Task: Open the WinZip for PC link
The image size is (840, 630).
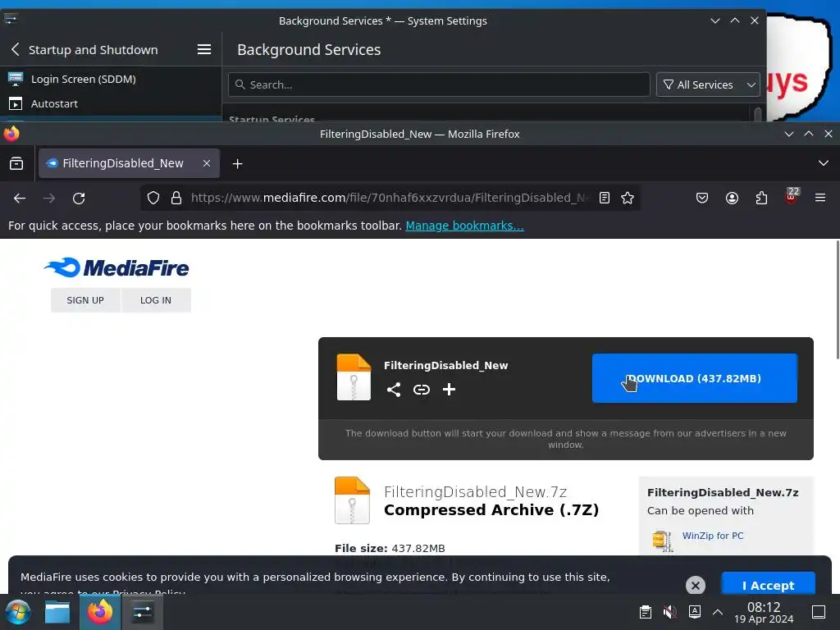Action: [713, 536]
